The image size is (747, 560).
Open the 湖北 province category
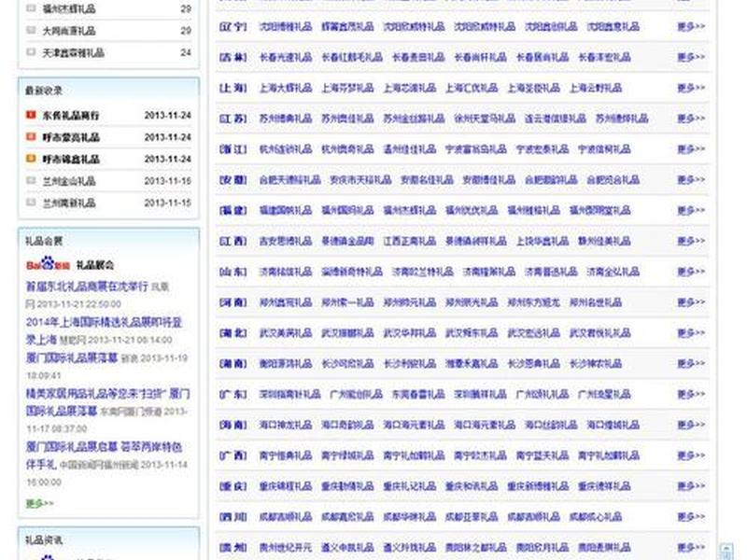click(x=233, y=333)
